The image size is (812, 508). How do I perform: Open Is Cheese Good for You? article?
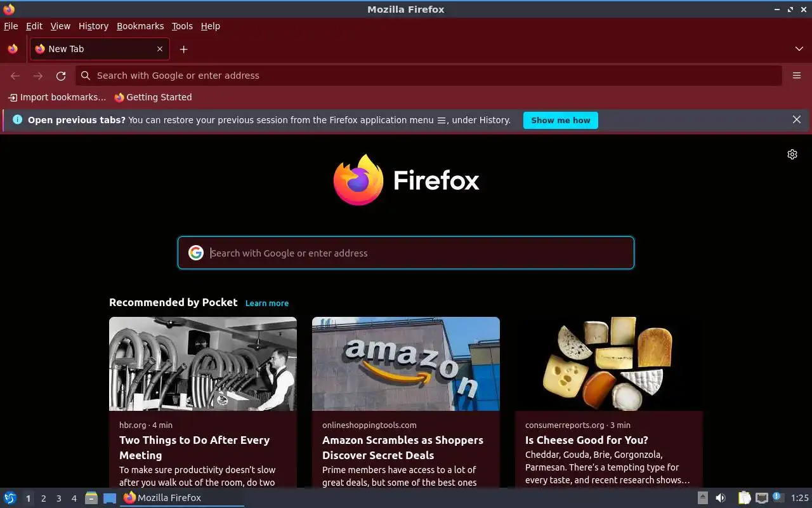587,440
